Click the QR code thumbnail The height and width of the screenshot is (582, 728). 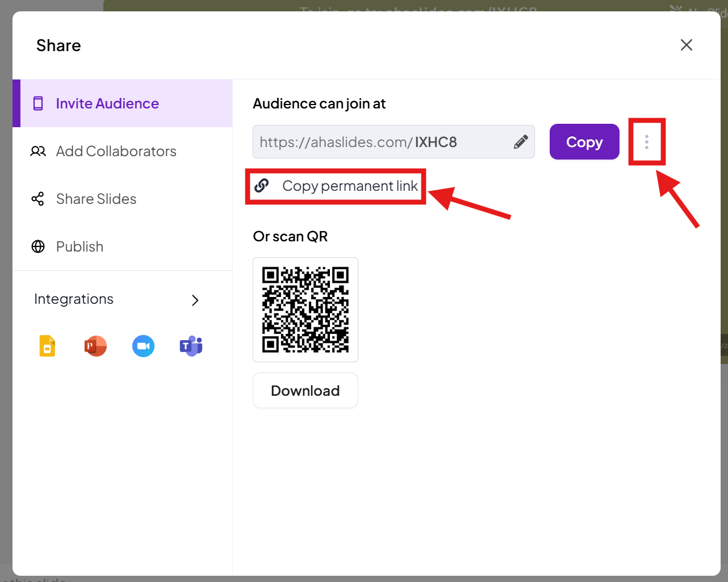point(305,309)
